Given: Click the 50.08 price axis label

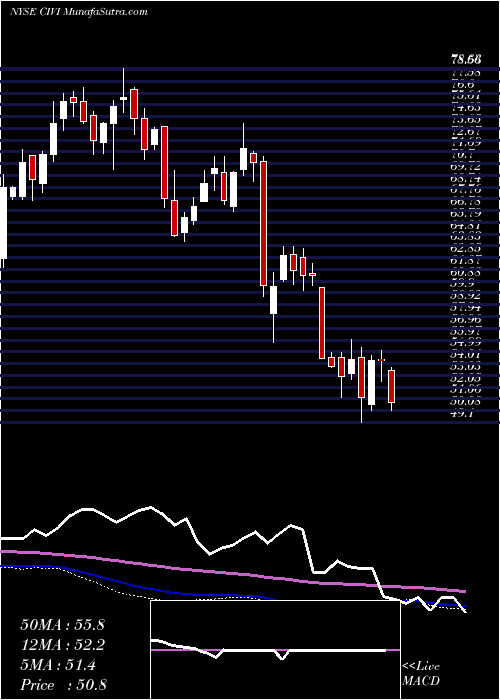Looking at the screenshot, I should tap(465, 402).
